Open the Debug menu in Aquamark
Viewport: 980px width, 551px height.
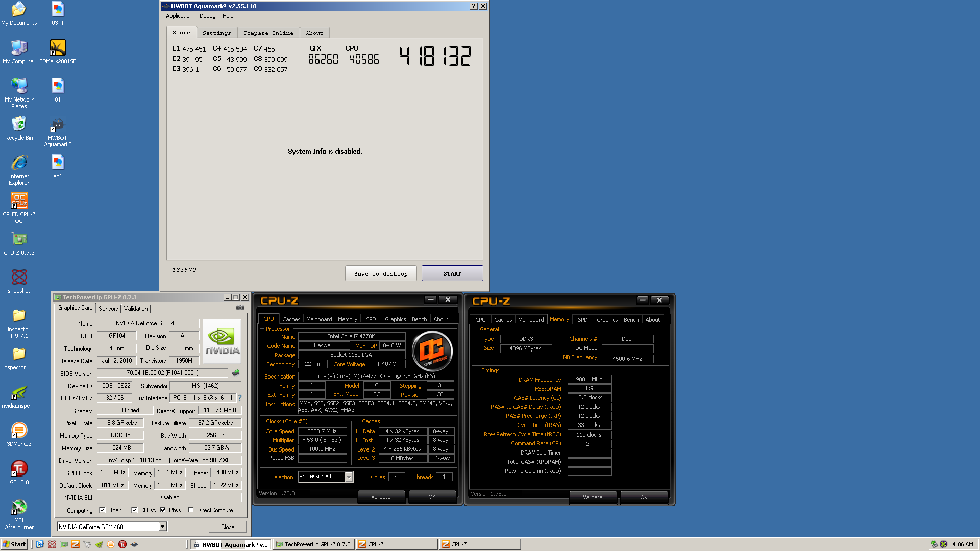(x=207, y=16)
